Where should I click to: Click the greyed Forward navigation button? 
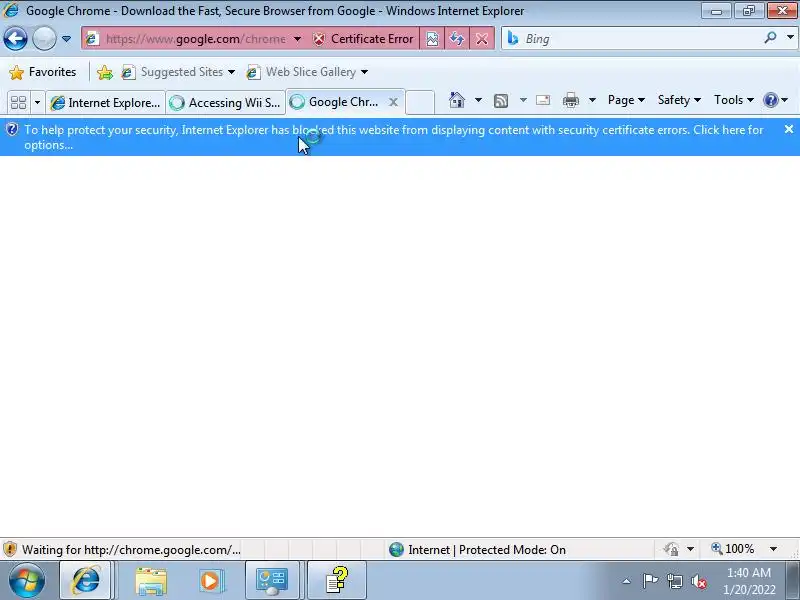tap(44, 39)
